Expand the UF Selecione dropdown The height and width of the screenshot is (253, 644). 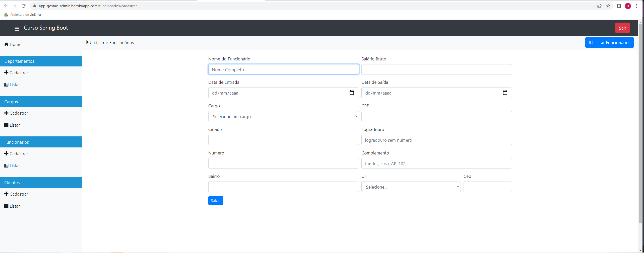tap(411, 187)
